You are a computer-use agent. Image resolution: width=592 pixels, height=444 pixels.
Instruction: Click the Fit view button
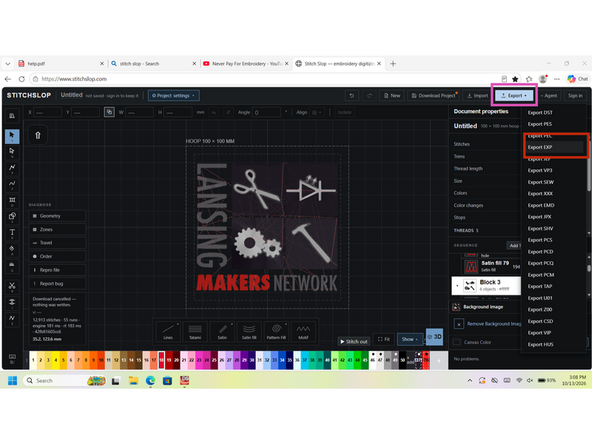384,339
